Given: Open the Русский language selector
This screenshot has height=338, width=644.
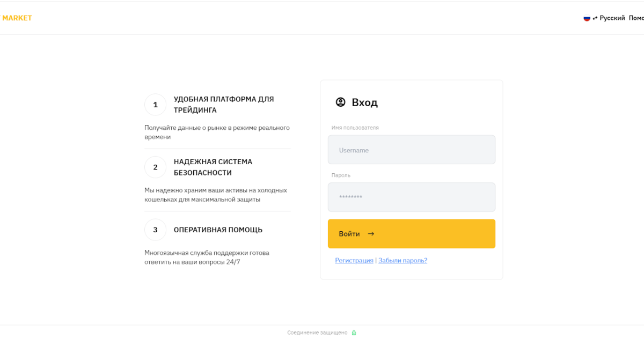Looking at the screenshot, I should 612,18.
